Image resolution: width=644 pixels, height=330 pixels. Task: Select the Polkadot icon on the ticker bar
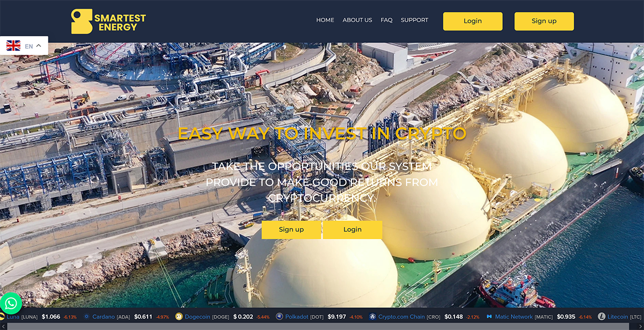coord(278,317)
